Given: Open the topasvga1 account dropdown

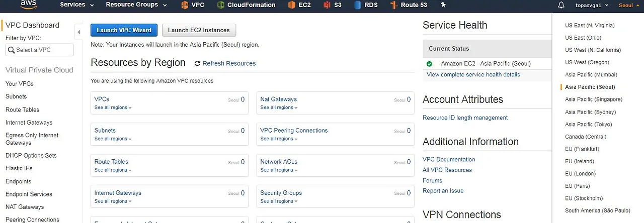Looking at the screenshot, I should click(592, 5).
